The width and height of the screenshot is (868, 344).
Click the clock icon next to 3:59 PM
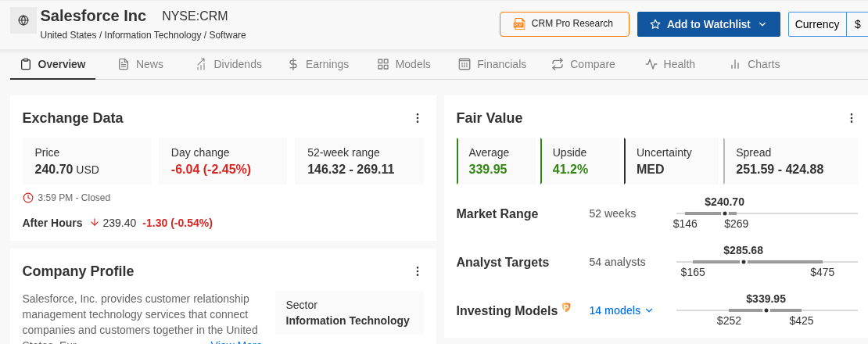[x=27, y=198]
